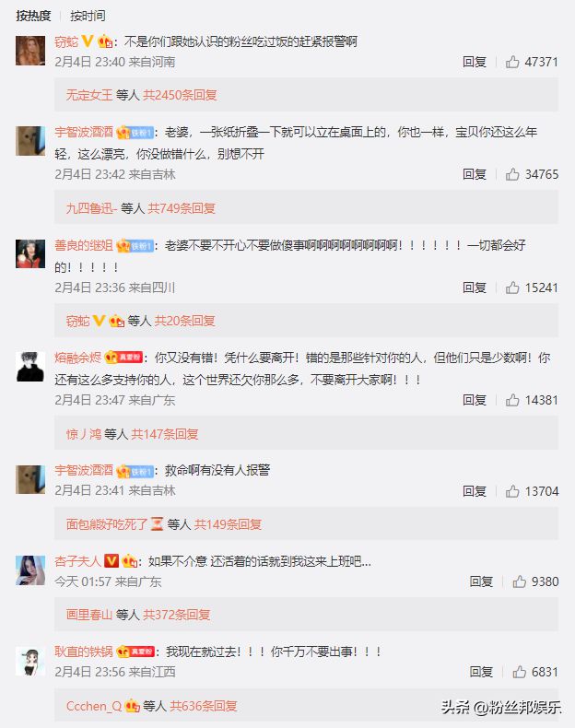Open 共636条回复 under Cchen_Q
The width and height of the screenshot is (575, 728).
tap(204, 706)
